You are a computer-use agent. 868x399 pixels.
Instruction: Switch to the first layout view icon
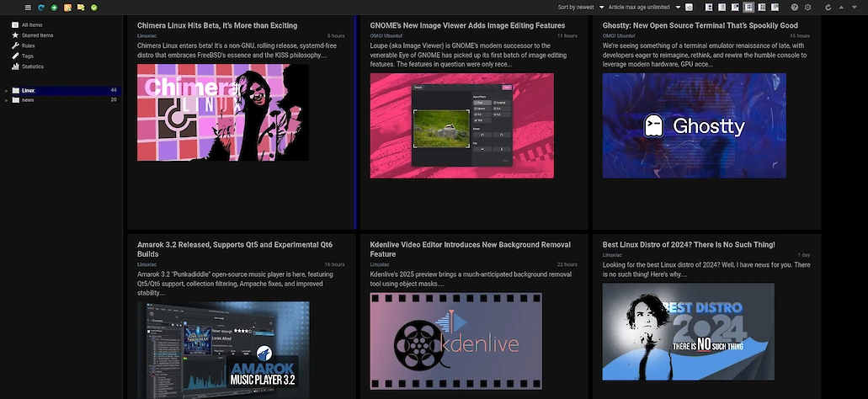pos(709,8)
